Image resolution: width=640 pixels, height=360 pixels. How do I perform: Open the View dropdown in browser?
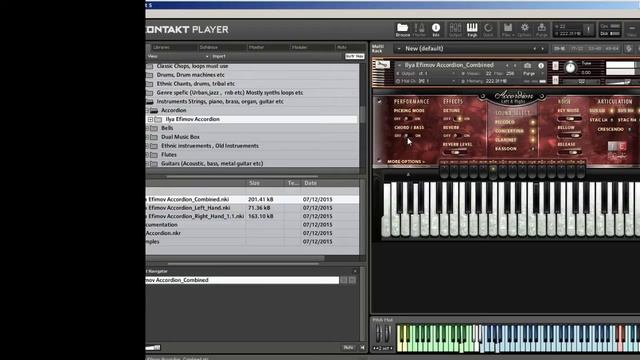[x=178, y=56]
